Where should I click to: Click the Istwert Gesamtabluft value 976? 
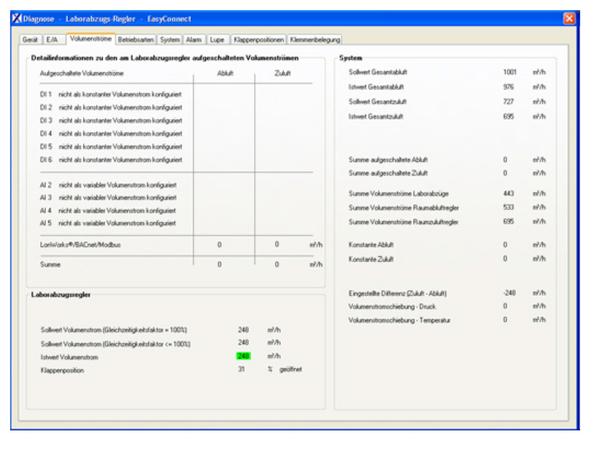[509, 87]
